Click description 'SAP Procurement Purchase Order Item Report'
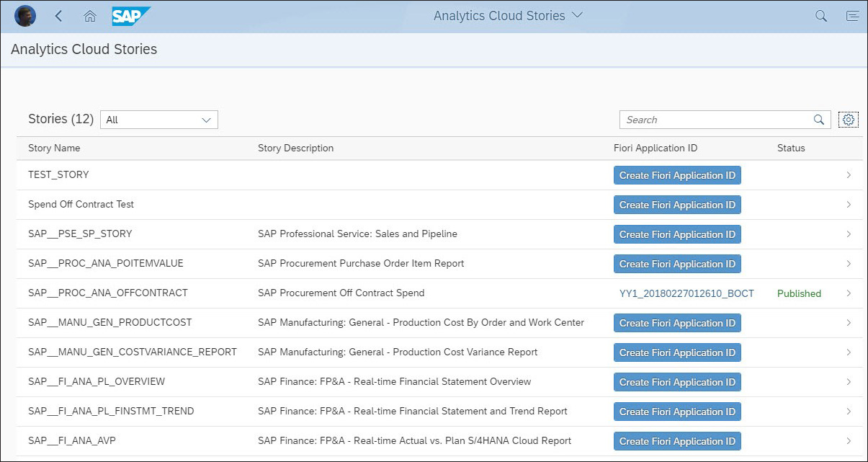This screenshot has width=868, height=462. click(x=361, y=263)
